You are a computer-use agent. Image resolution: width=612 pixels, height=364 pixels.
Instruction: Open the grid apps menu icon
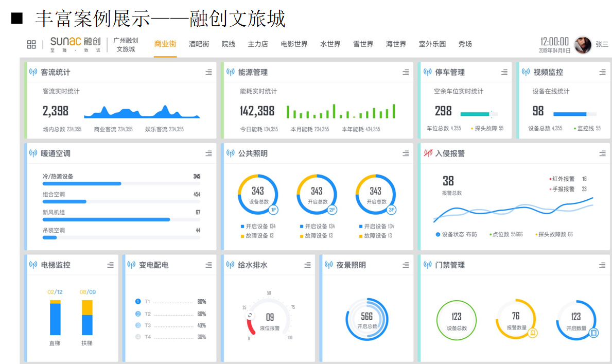(x=31, y=44)
